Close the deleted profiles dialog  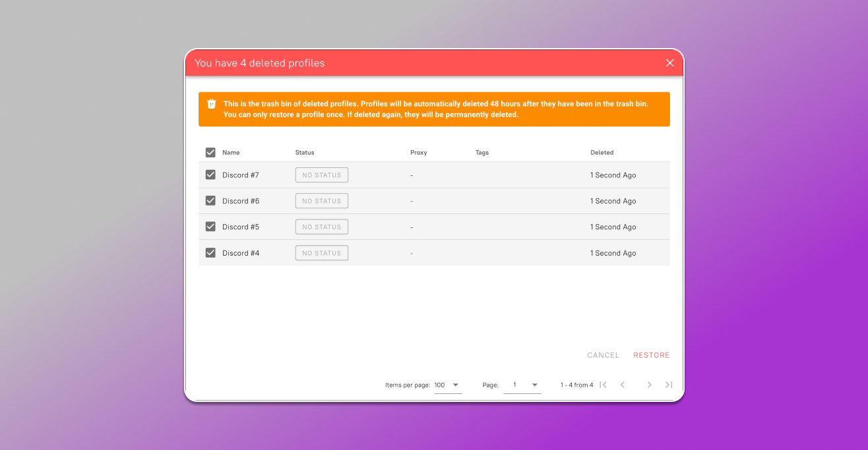[669, 63]
